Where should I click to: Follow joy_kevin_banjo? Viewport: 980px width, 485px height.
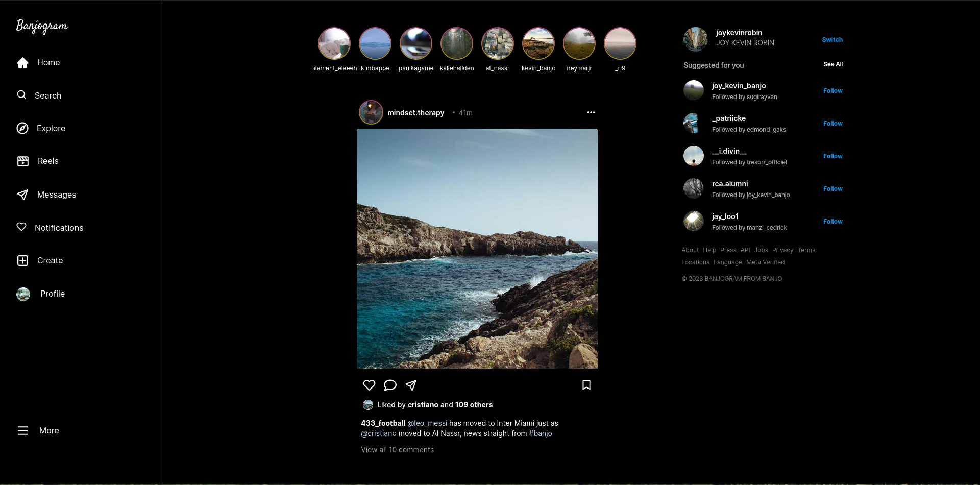click(x=833, y=91)
